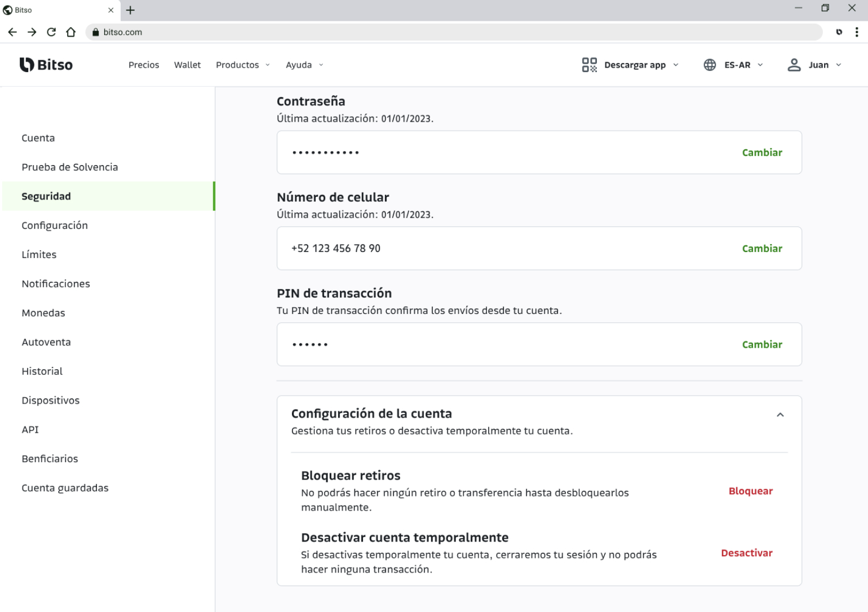Open the browser three-dot menu
Viewport: 868px width, 612px height.
(857, 32)
